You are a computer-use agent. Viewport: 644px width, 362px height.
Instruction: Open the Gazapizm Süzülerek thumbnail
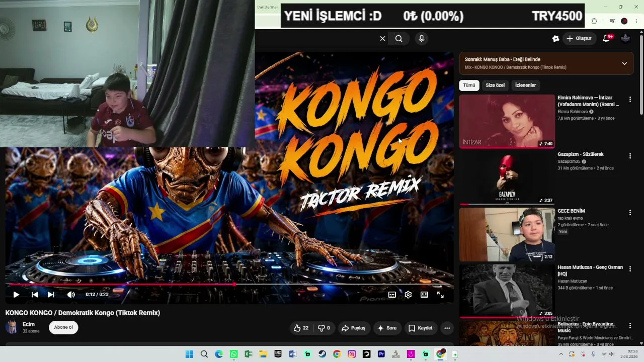(x=507, y=178)
